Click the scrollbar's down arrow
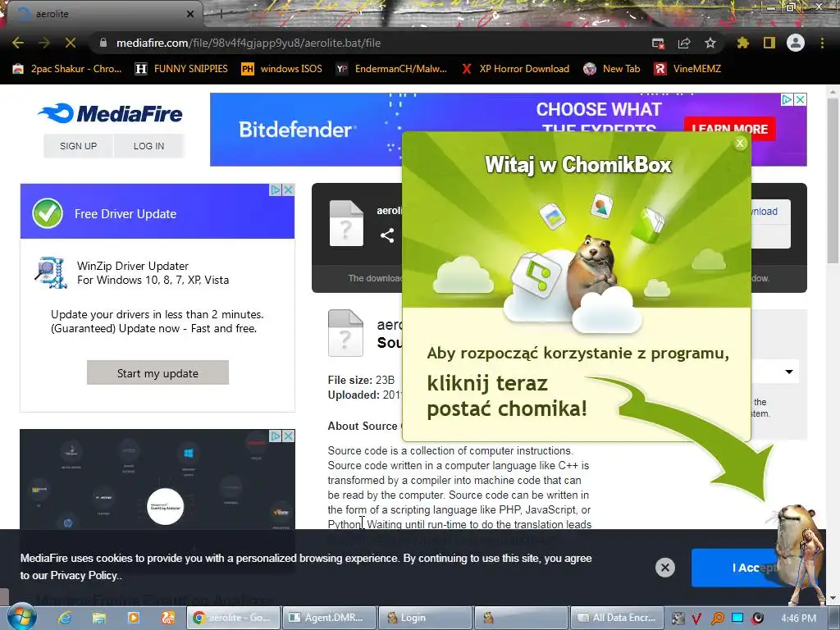Image resolution: width=840 pixels, height=630 pixels. click(x=833, y=597)
